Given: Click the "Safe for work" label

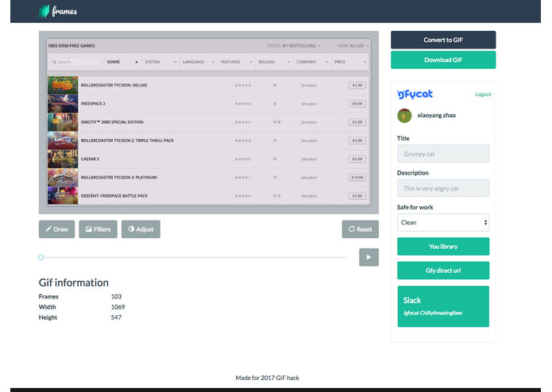Looking at the screenshot, I should point(415,207).
